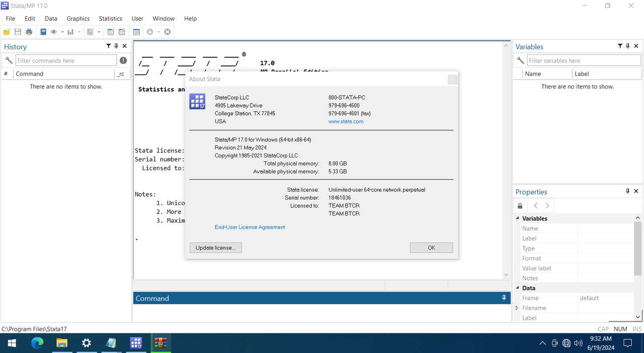Collapse the Variables section in Properties

[x=518, y=218]
